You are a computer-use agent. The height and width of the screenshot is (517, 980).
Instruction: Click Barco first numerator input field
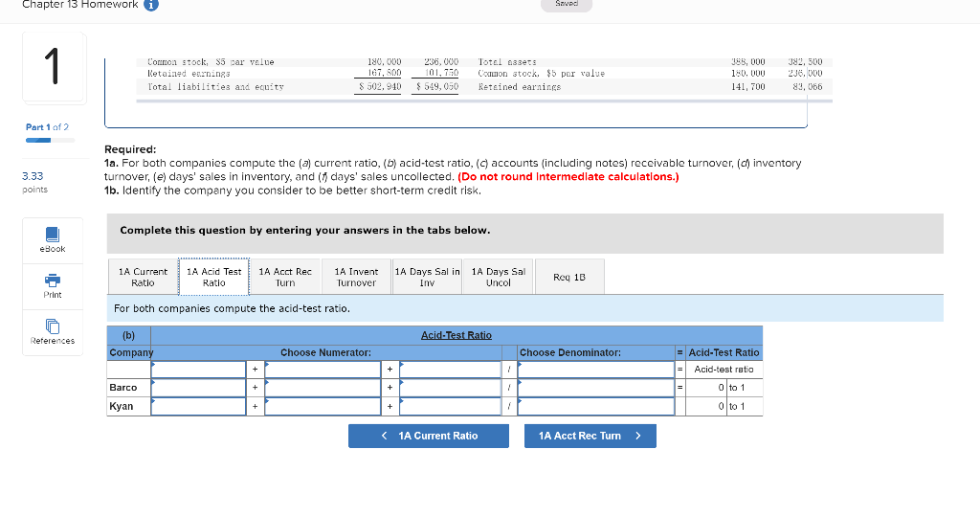[x=198, y=388]
